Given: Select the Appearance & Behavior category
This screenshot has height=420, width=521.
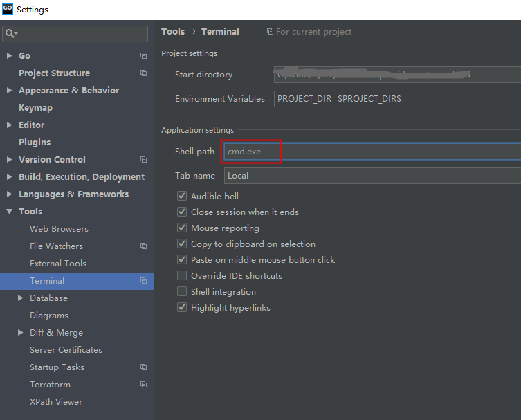Looking at the screenshot, I should [x=68, y=91].
